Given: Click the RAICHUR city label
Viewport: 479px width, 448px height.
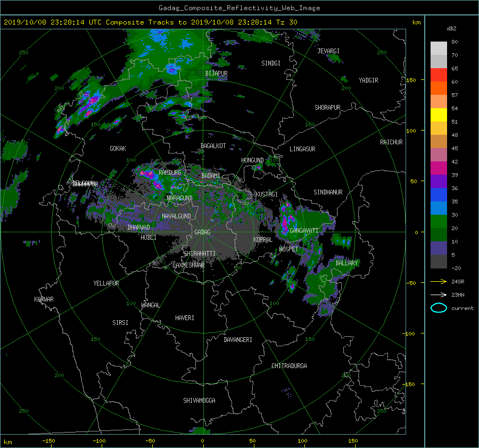Looking at the screenshot, I should coord(391,142).
